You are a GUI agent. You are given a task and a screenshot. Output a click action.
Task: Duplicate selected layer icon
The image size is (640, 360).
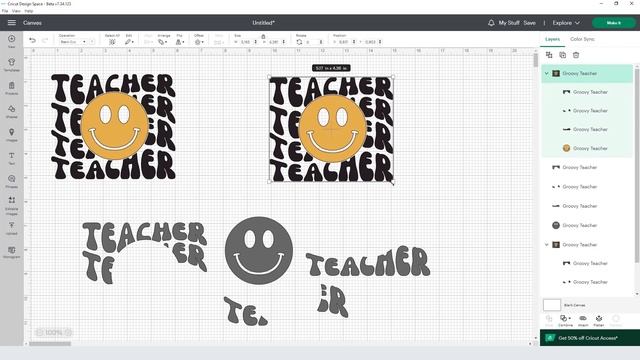(x=562, y=55)
